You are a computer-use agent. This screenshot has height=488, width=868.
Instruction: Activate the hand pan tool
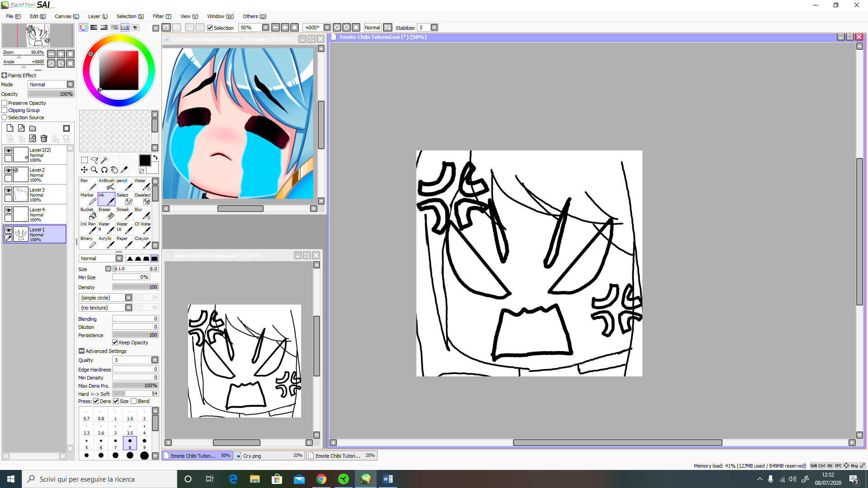114,170
